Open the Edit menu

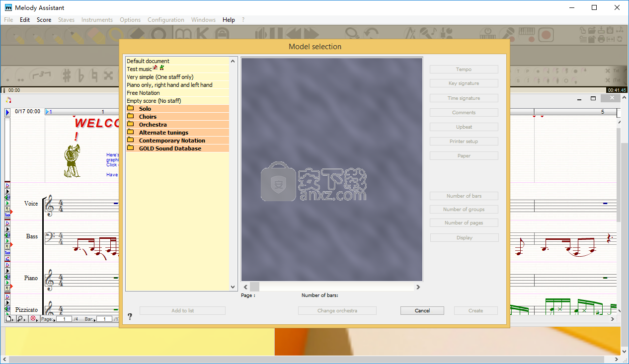click(x=25, y=20)
